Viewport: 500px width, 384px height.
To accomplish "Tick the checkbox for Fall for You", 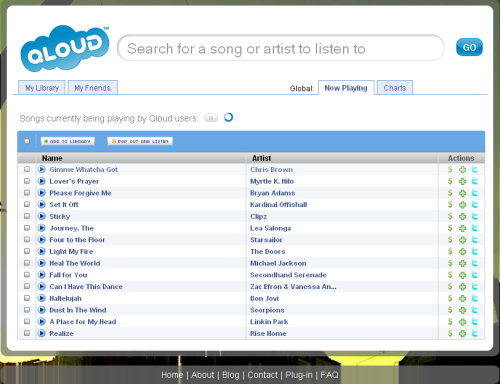I will [27, 275].
